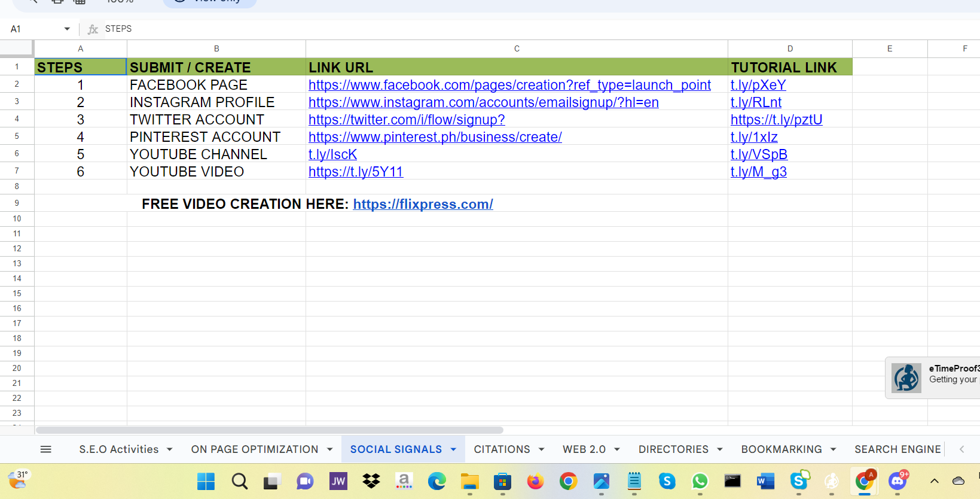Click the fx formula icon
Screen dimensions: 980x499
93,29
